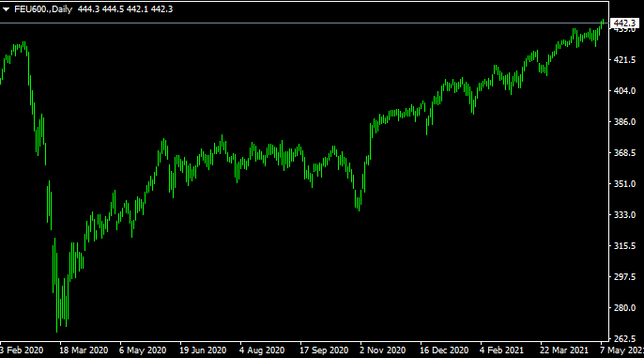644x358 pixels.
Task: Click the 262.5 price axis label
Action: (x=624, y=339)
